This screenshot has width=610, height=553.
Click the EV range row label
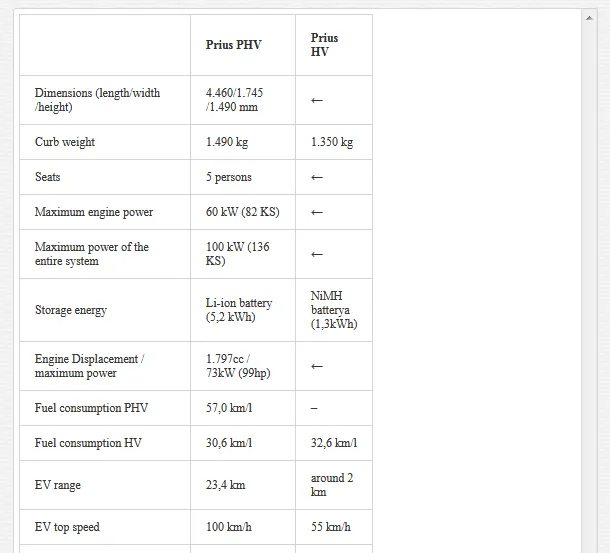(58, 485)
